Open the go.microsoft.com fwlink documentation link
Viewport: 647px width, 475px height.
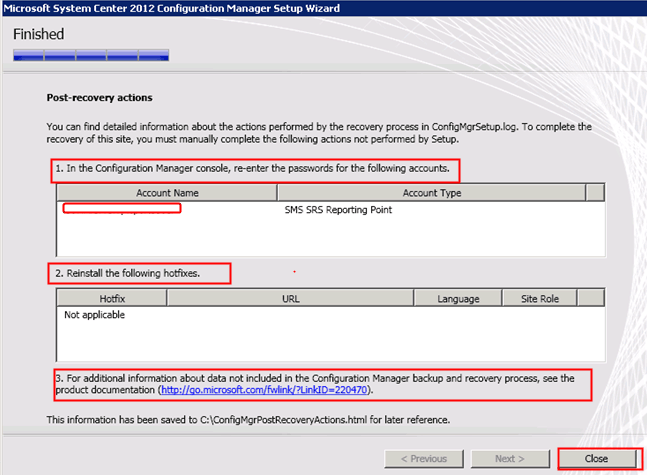point(264,390)
